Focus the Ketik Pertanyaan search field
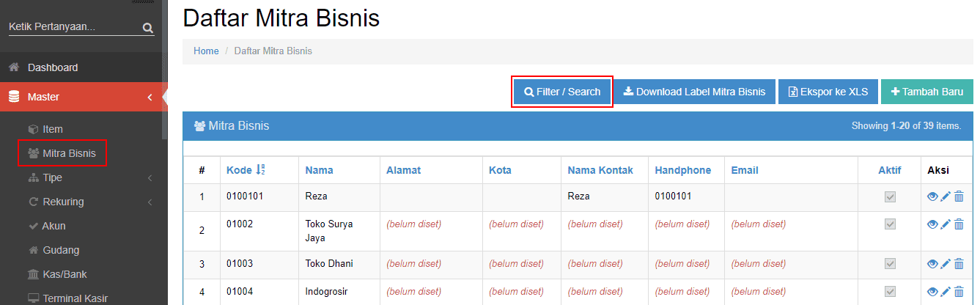Viewport: 980px width, 305px height. click(x=73, y=27)
